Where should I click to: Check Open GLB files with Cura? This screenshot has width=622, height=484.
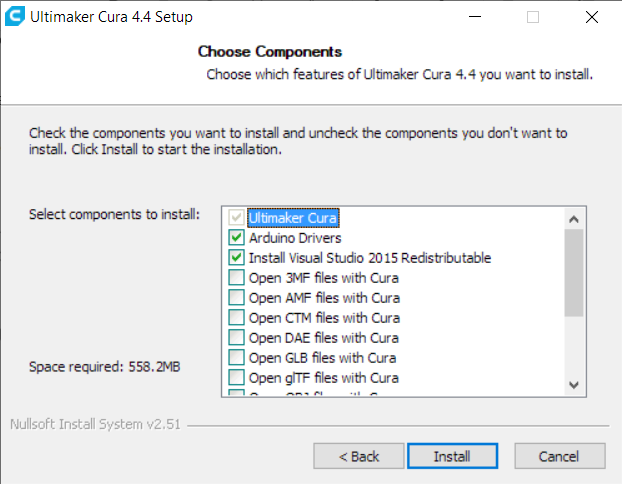[236, 358]
